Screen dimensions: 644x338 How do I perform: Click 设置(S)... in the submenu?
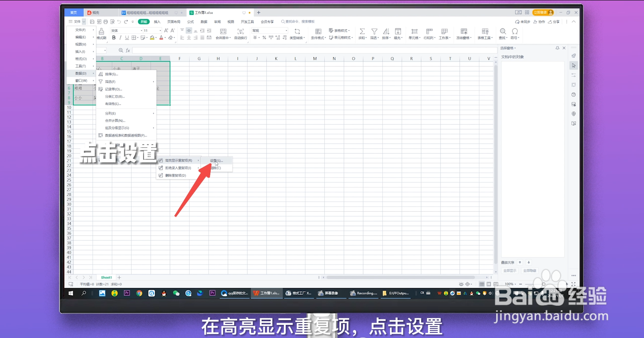tap(217, 160)
